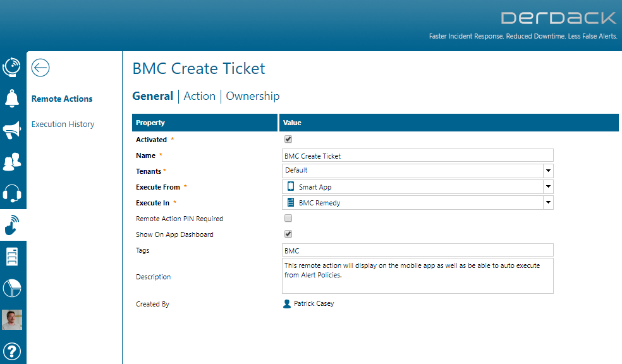Screen dimensions: 622x364
Task: Open the pie chart reports icon
Action: click(12, 288)
